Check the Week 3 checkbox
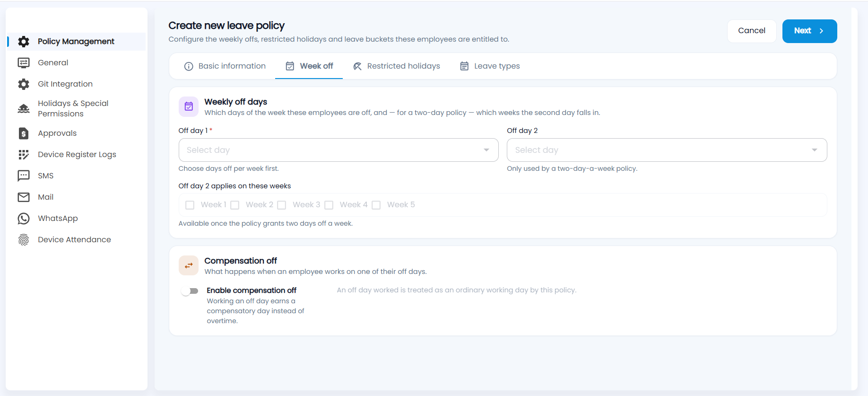The height and width of the screenshot is (396, 868). click(282, 205)
